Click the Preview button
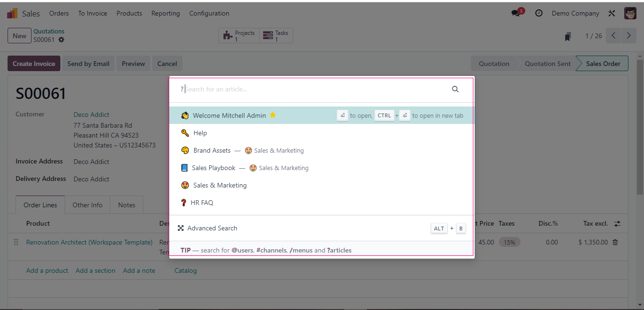 133,64
